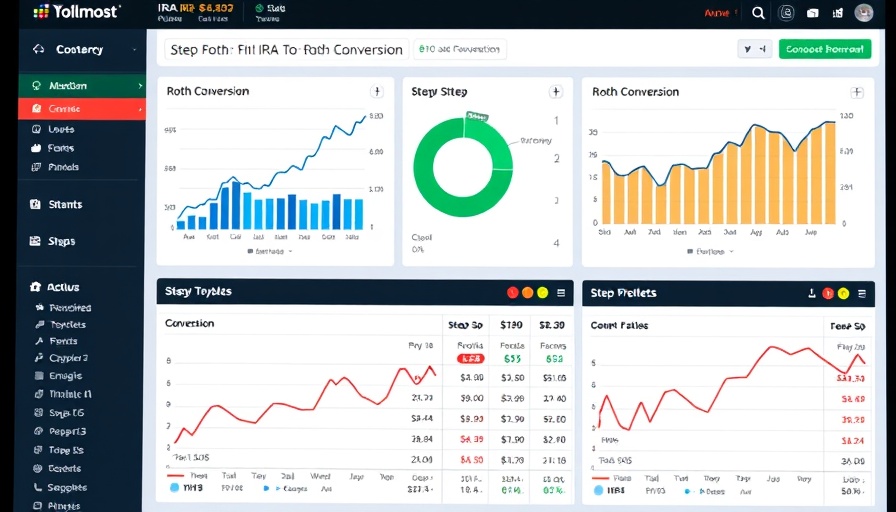Open hamburger menu on Stsy Toybles panel
896x512 pixels.
pyautogui.click(x=560, y=293)
